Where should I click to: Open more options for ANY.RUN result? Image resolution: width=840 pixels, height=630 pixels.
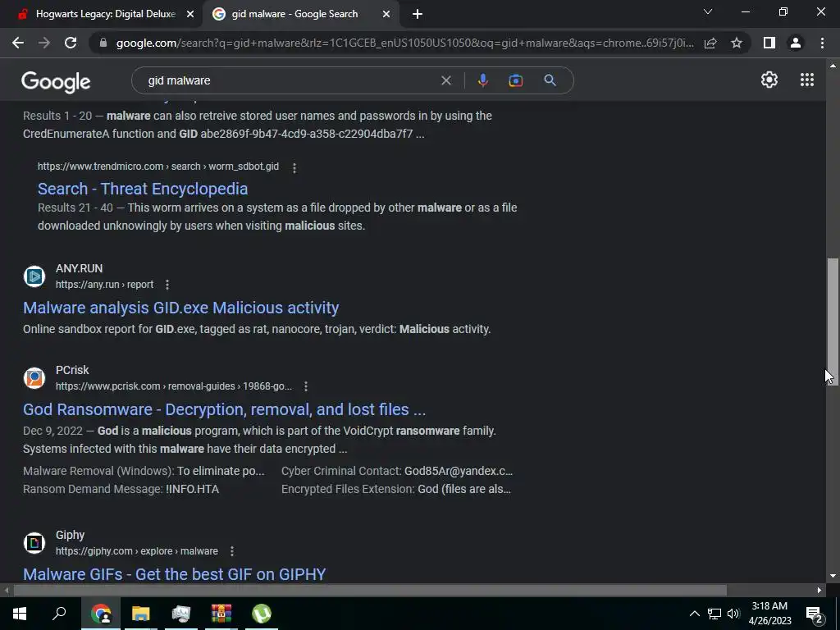(x=167, y=285)
